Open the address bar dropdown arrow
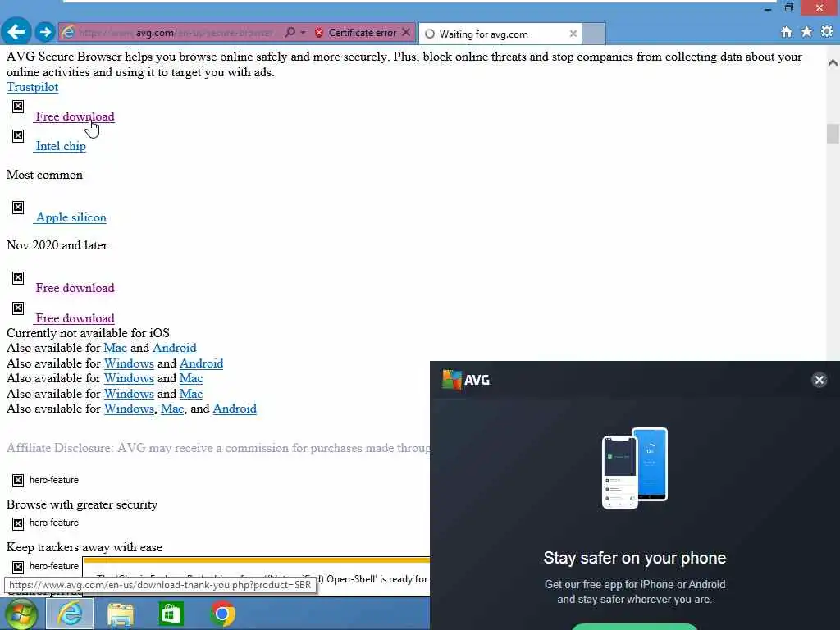This screenshot has height=630, width=840. coord(304,33)
